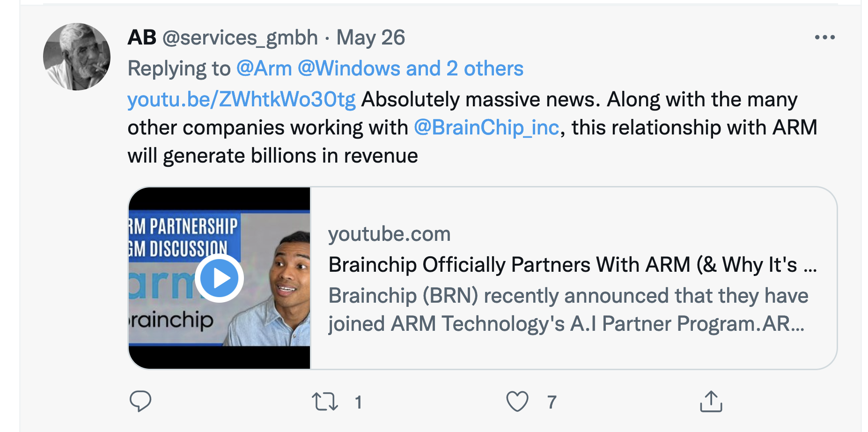The height and width of the screenshot is (432, 868).
Task: Click the @Arm mention
Action: point(264,68)
